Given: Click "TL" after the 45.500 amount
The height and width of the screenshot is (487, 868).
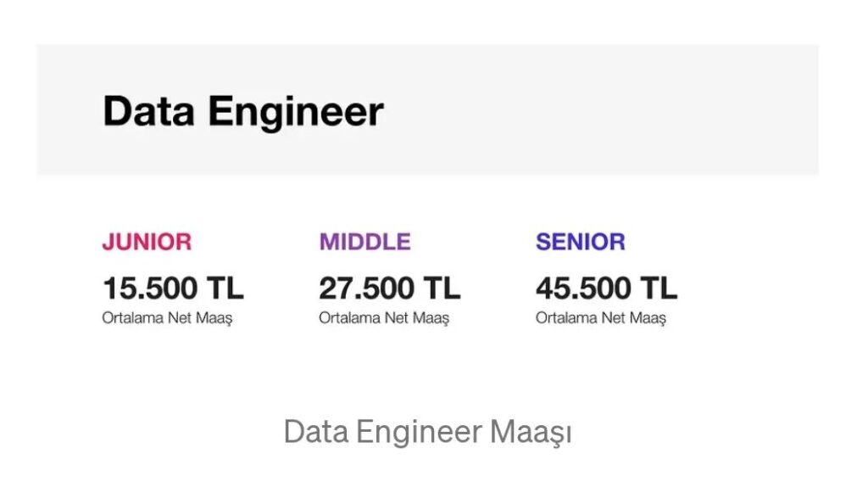Looking at the screenshot, I should click(659, 288).
